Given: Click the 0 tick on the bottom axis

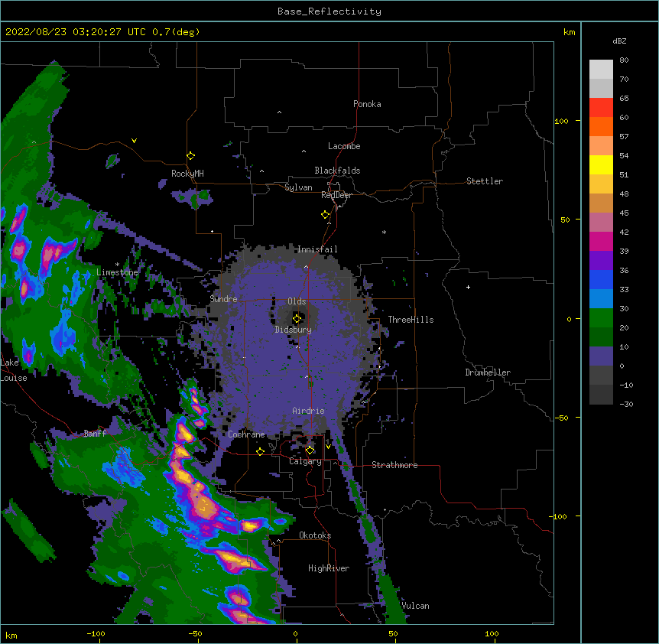Looking at the screenshot, I should pos(295,633).
